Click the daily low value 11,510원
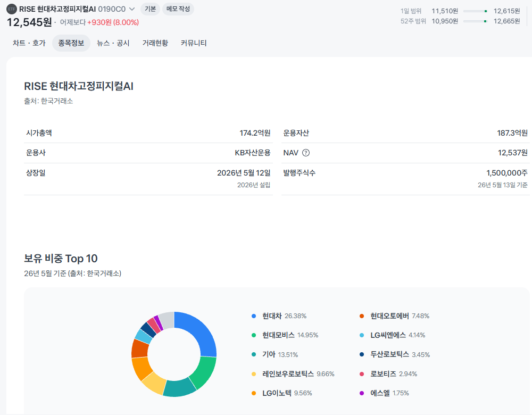532x415 pixels. (x=445, y=11)
